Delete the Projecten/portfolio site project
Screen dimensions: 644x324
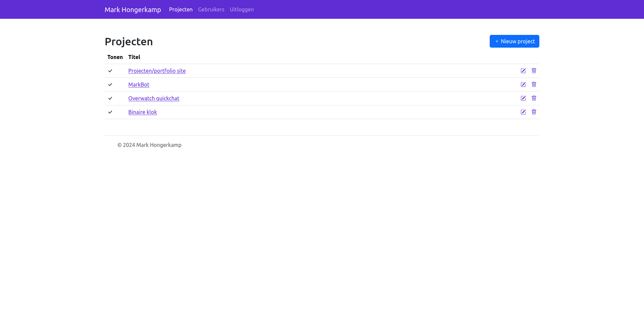(x=534, y=71)
